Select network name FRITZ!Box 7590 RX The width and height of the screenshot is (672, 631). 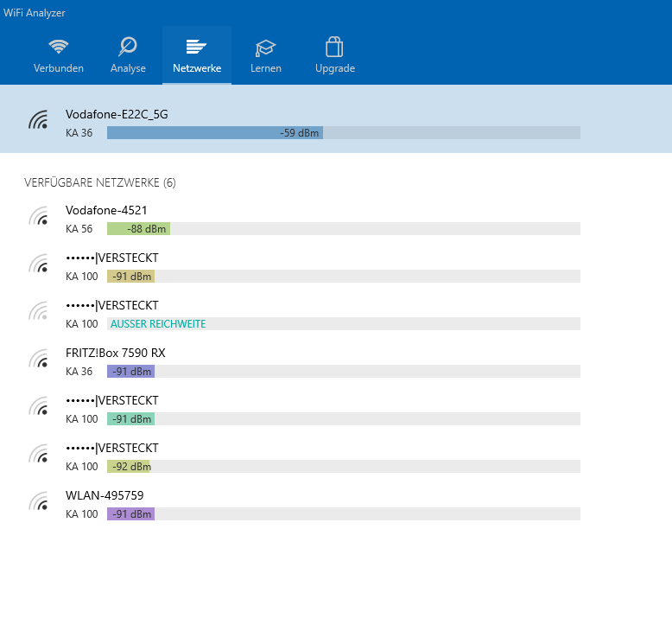[x=115, y=353]
